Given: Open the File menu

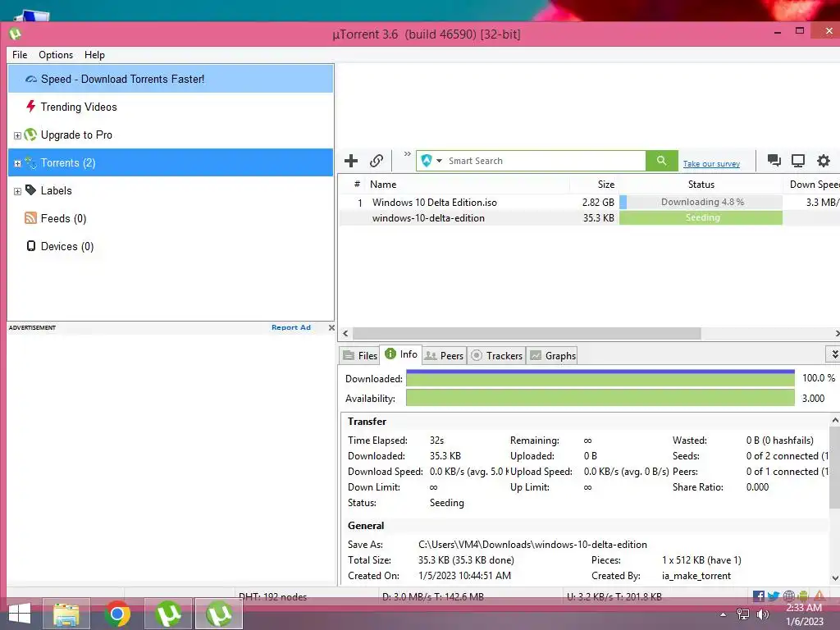Looking at the screenshot, I should [20, 55].
